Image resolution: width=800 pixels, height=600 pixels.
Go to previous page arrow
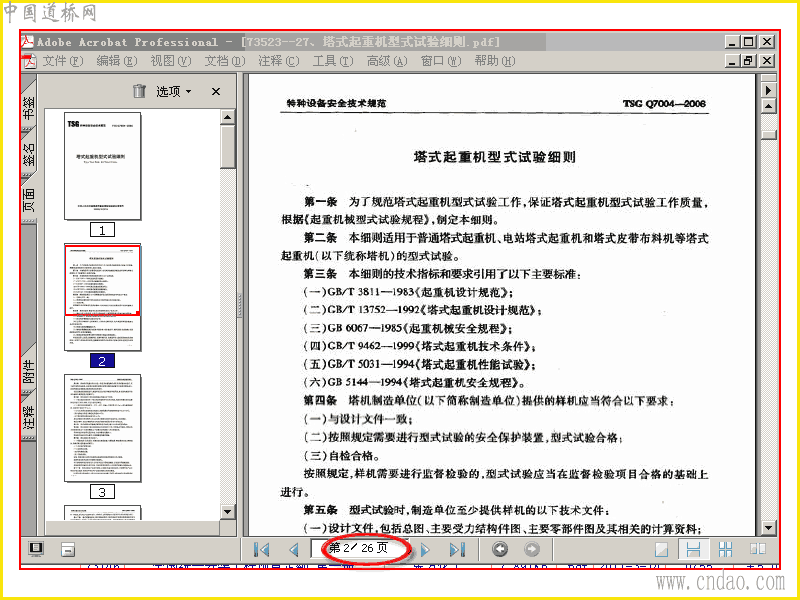(294, 549)
